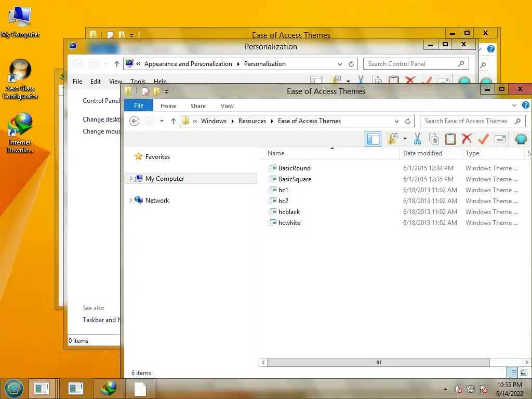Expand the ribbon with the chevron
This screenshot has height=399, width=532.
pyautogui.click(x=514, y=105)
